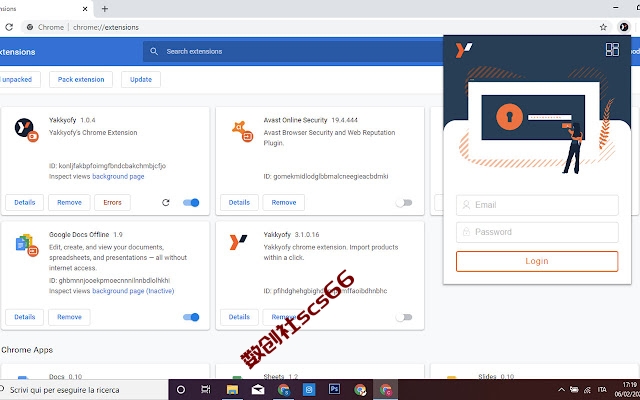
Task: Open the blue app left of Photoshop
Action: 309,389
